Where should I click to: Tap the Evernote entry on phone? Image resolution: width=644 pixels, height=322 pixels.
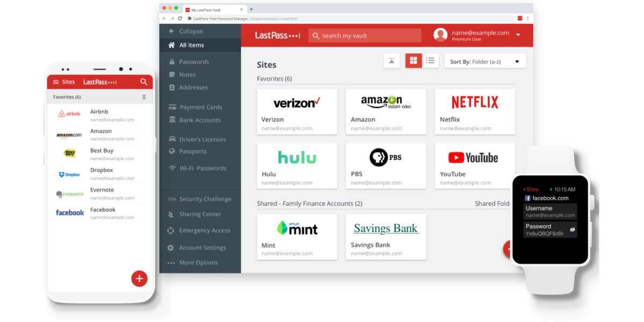click(99, 194)
